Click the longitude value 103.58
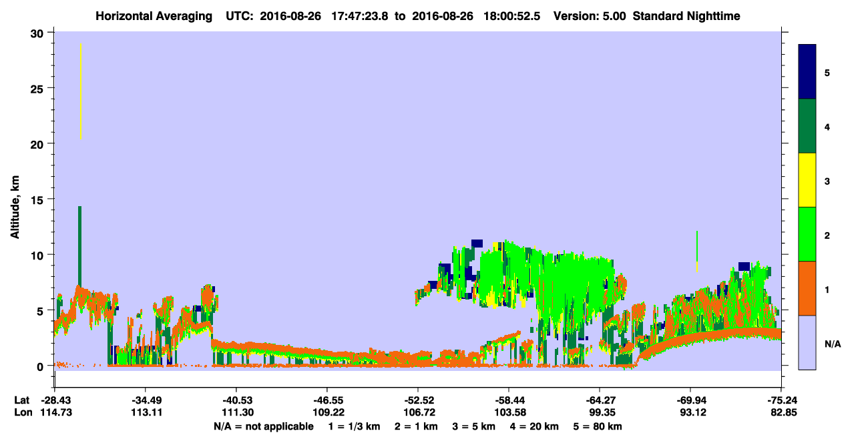This screenshot has width=868, height=445. point(509,412)
